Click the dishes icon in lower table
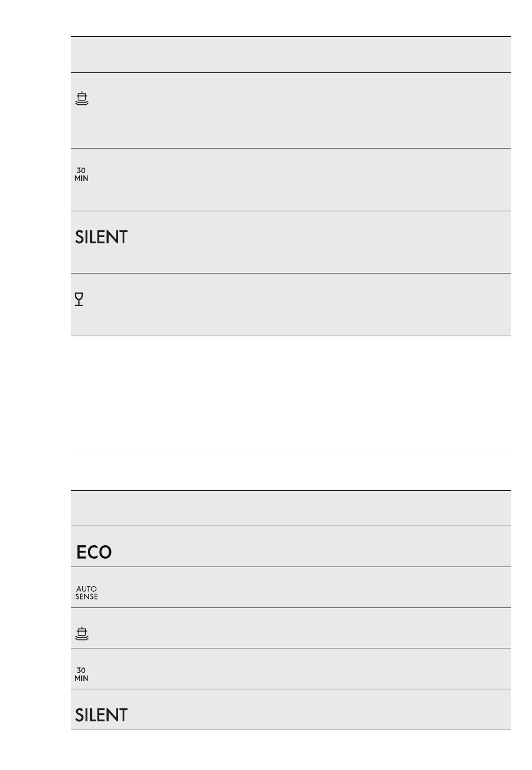This screenshot has width=532, height=770. pyautogui.click(x=82, y=633)
